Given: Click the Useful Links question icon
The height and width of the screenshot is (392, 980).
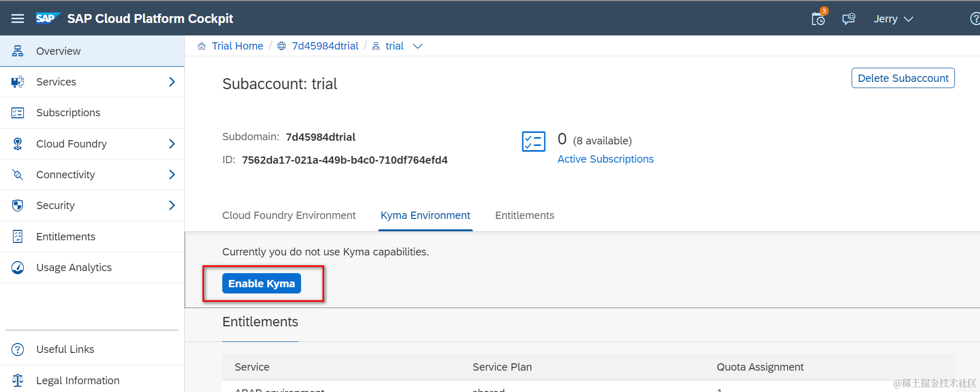Looking at the screenshot, I should coord(18,349).
